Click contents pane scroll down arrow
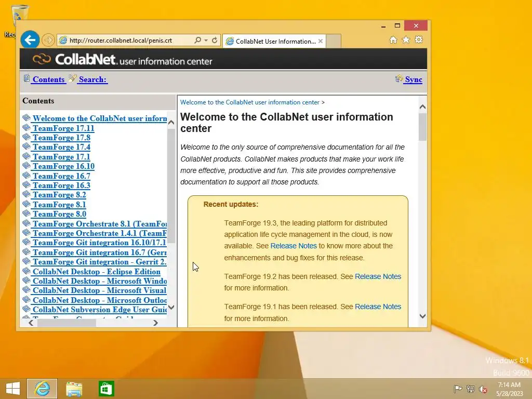The image size is (532, 399). tap(171, 308)
